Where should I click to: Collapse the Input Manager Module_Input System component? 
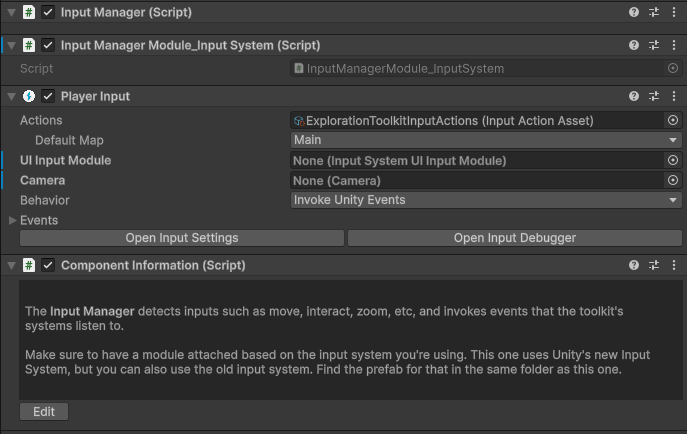point(12,45)
